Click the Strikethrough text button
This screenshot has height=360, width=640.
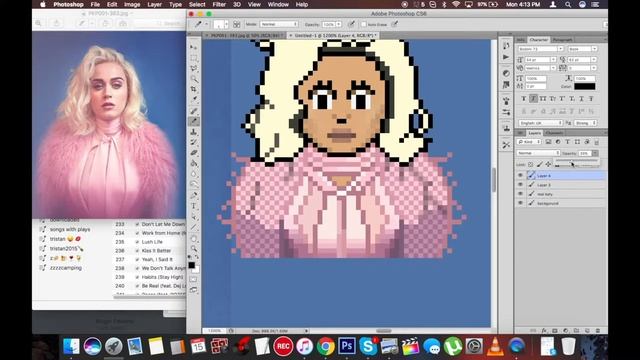(x=591, y=99)
